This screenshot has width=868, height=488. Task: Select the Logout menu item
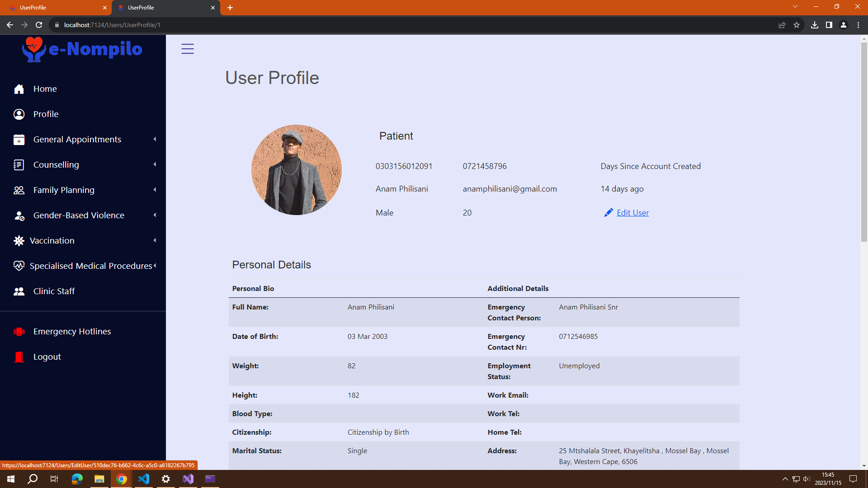(47, 357)
